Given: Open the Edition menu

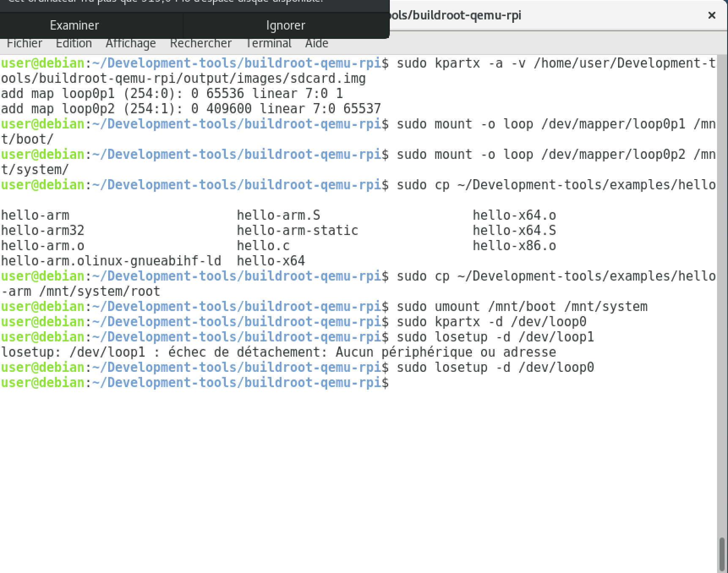Looking at the screenshot, I should point(74,43).
